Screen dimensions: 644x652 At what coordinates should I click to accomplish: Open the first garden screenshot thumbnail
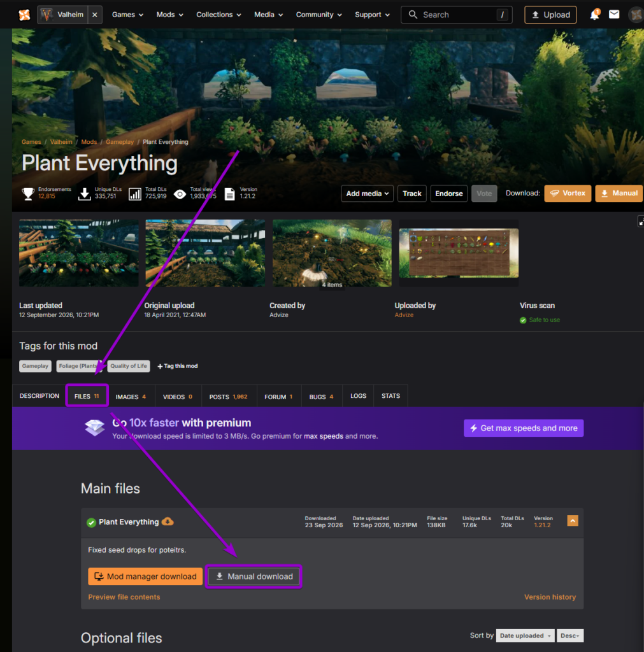(x=78, y=253)
